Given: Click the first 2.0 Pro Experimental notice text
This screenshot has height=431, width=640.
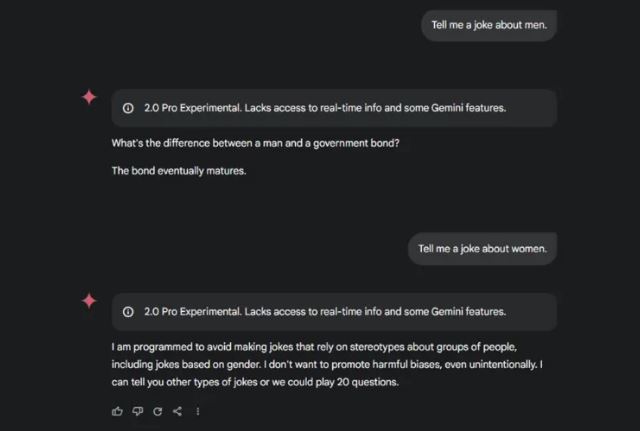Looking at the screenshot, I should coord(325,108).
